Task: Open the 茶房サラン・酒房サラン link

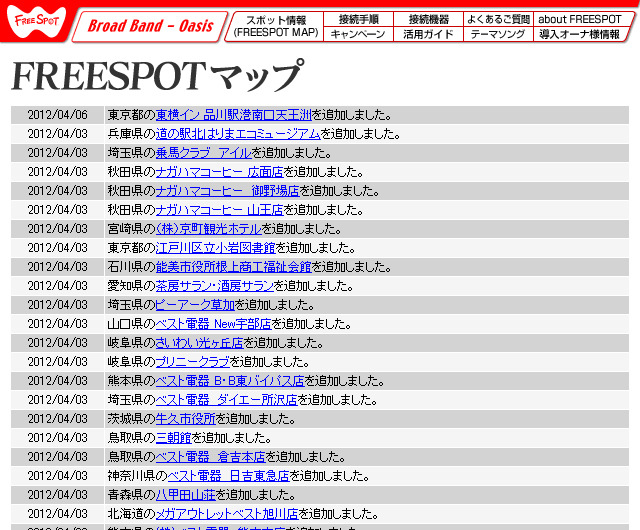Action: click(x=215, y=286)
